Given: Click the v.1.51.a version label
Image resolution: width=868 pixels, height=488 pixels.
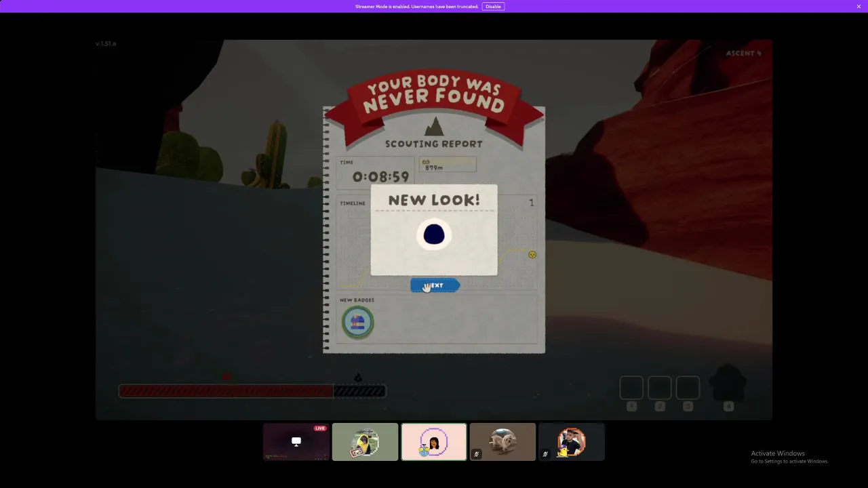Looking at the screenshot, I should [106, 43].
